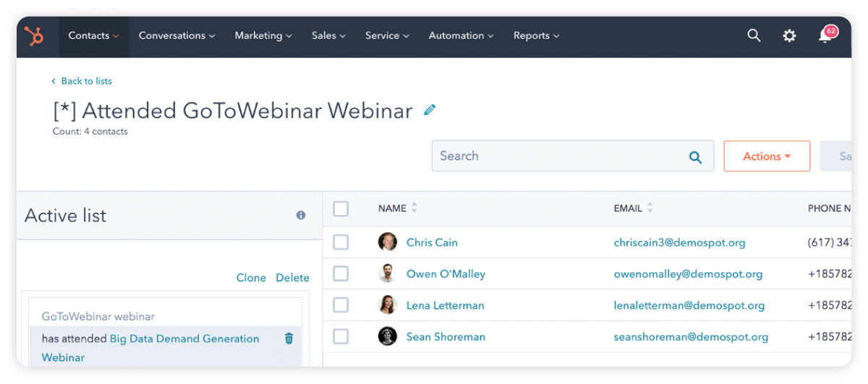
Task: Open the Automation menu
Action: tap(461, 35)
